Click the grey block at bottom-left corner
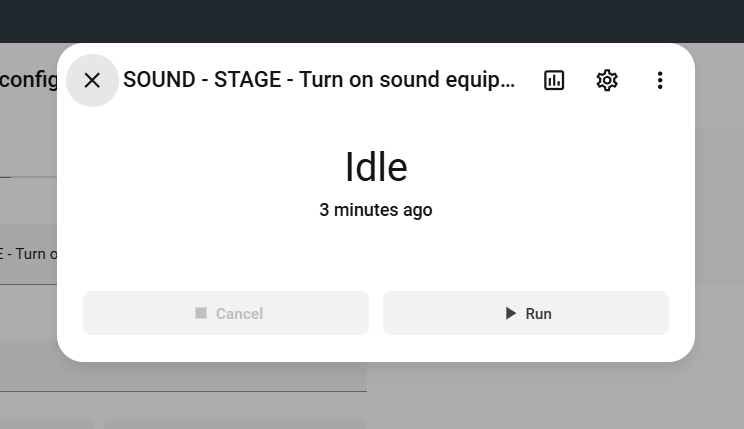Image resolution: width=744 pixels, height=429 pixels. click(x=45, y=424)
